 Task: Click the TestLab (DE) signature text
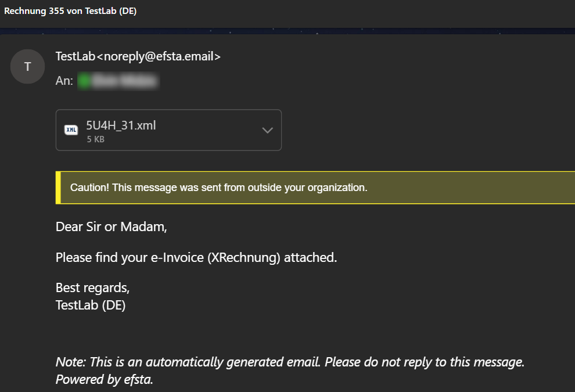(x=90, y=304)
